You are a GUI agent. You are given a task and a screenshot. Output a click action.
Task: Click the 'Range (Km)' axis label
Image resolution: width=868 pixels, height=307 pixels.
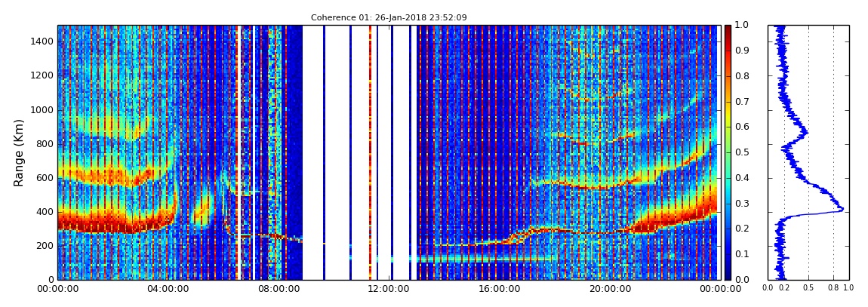[x=19, y=152]
